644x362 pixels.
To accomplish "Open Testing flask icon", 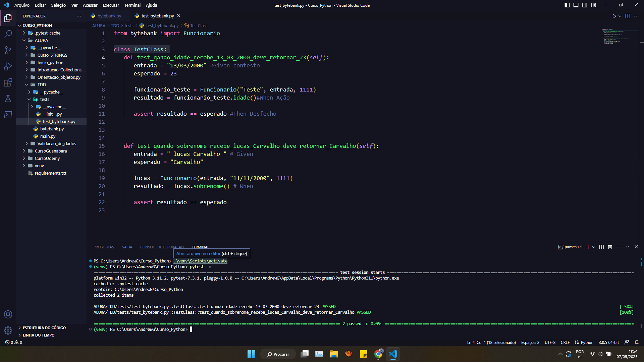I will click(8, 99).
